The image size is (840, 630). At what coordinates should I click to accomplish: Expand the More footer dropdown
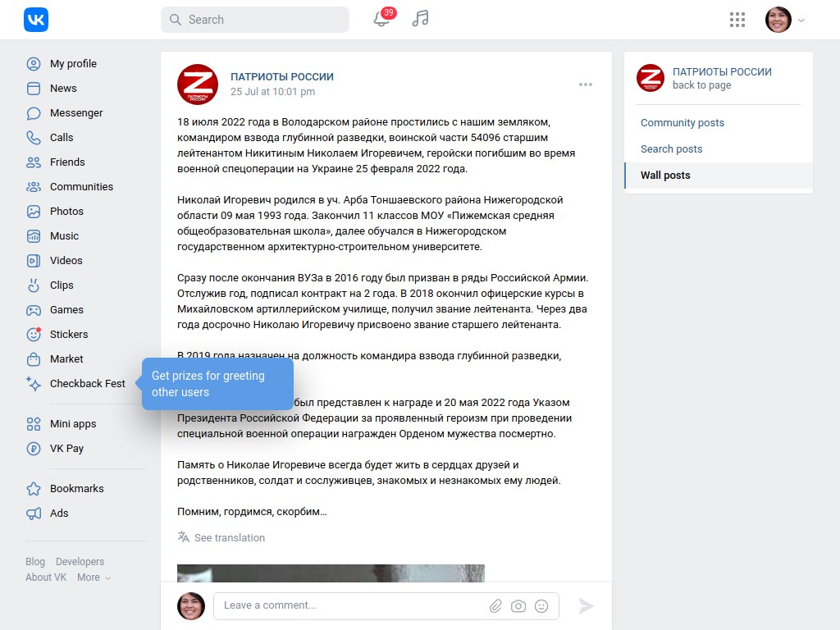coord(94,577)
